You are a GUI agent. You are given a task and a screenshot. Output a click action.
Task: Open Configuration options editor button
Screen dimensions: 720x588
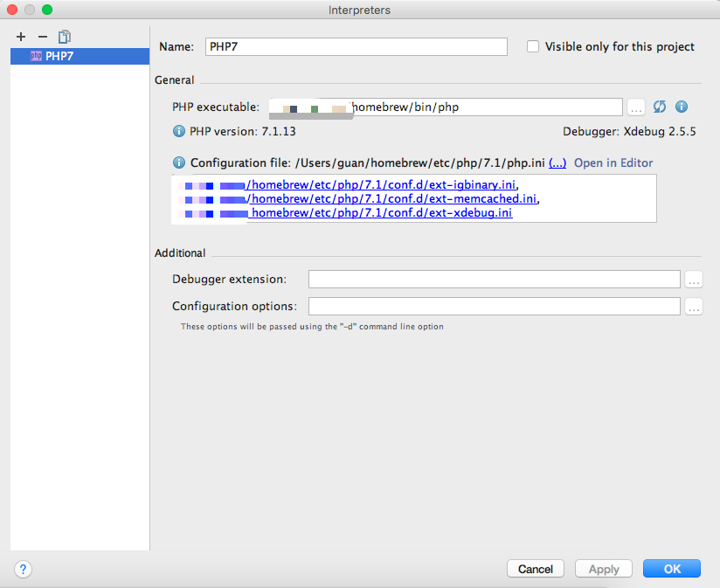pyautogui.click(x=694, y=306)
